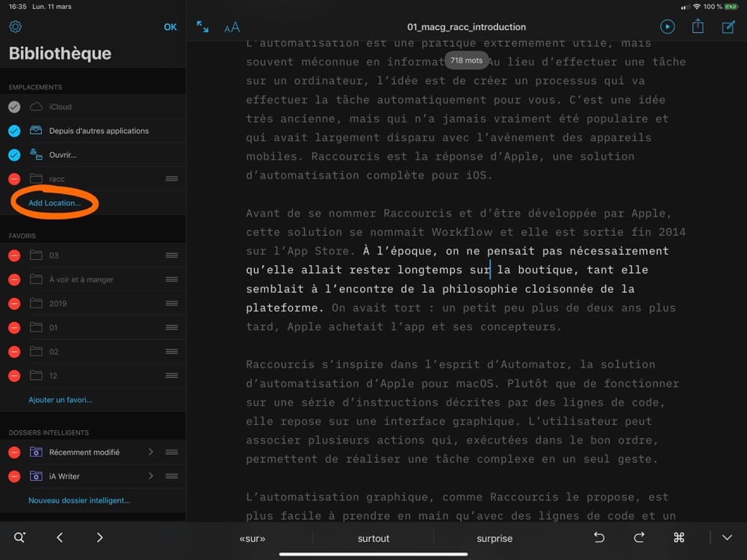Delete favorite 2019 with red minus

coord(14,303)
